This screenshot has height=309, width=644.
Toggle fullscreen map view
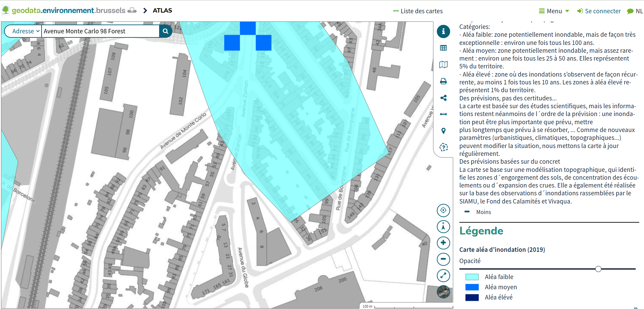coord(443,276)
